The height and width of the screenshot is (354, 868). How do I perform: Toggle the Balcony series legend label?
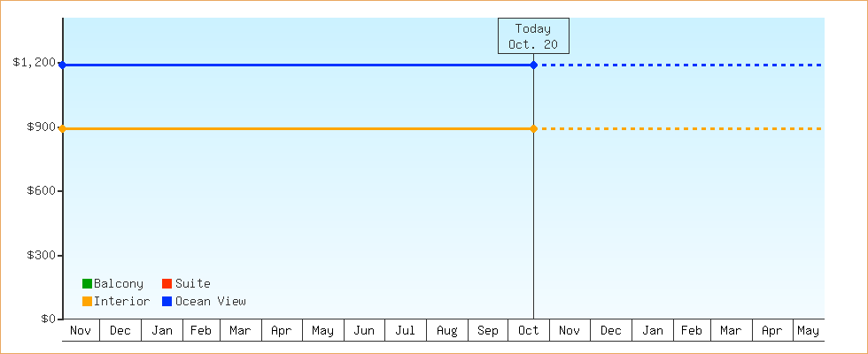tap(119, 283)
